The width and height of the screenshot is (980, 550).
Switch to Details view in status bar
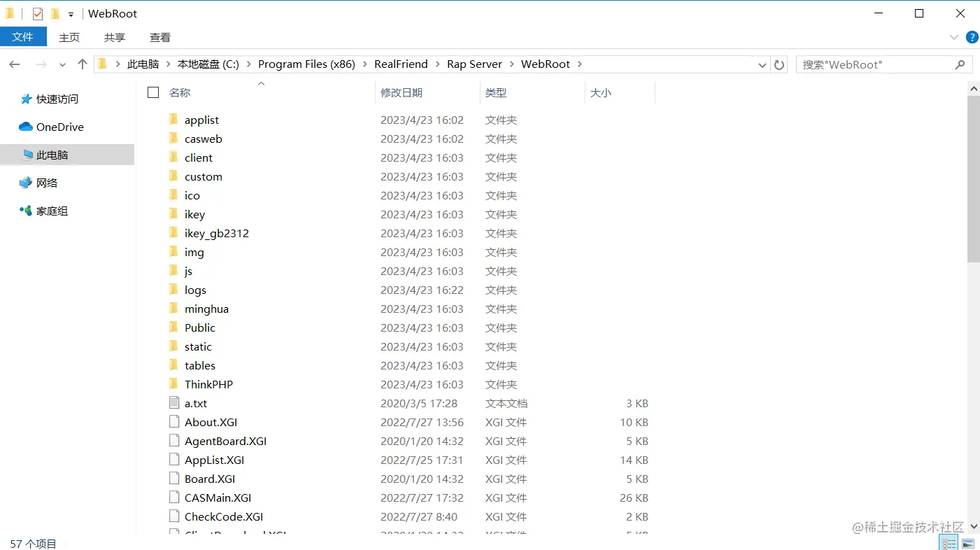pyautogui.click(x=949, y=543)
